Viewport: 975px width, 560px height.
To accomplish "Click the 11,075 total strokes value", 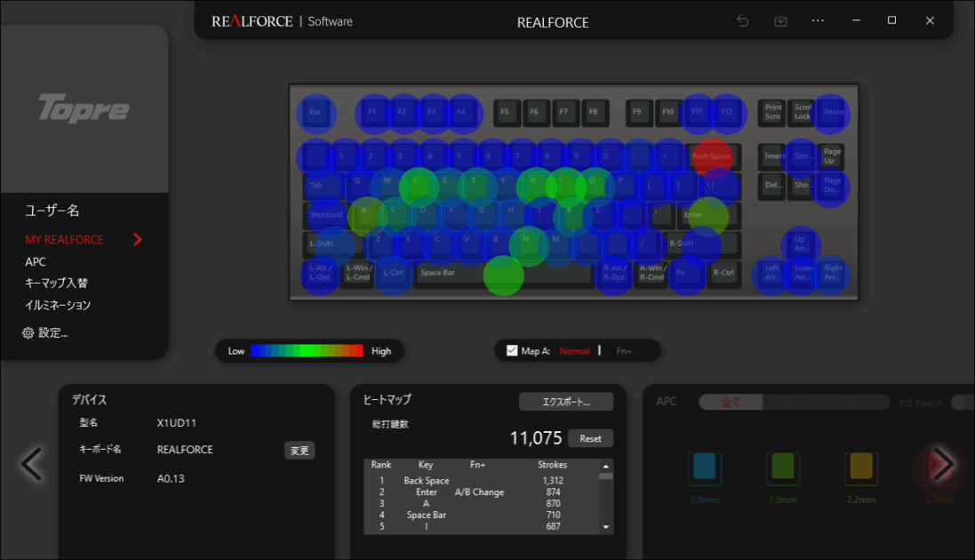I will pos(535,438).
